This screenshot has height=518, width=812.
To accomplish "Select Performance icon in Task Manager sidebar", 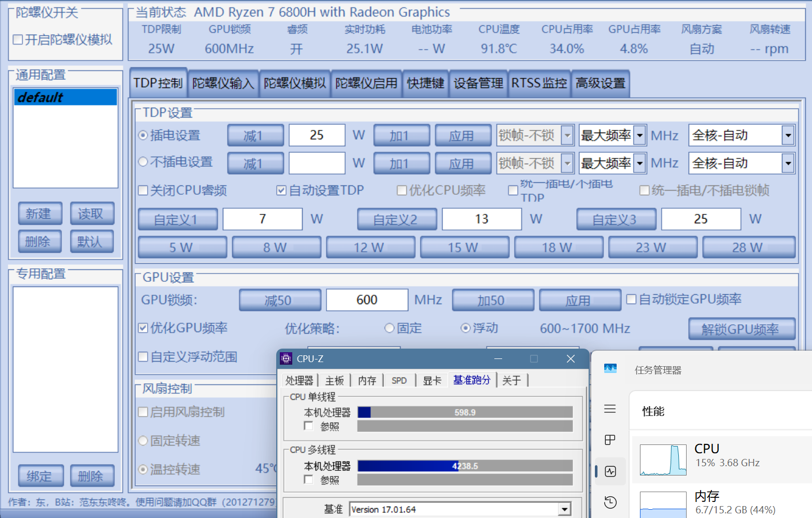I will tap(610, 471).
